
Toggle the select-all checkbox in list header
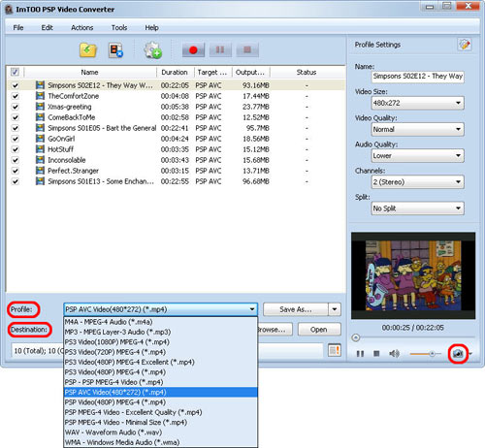pos(15,72)
